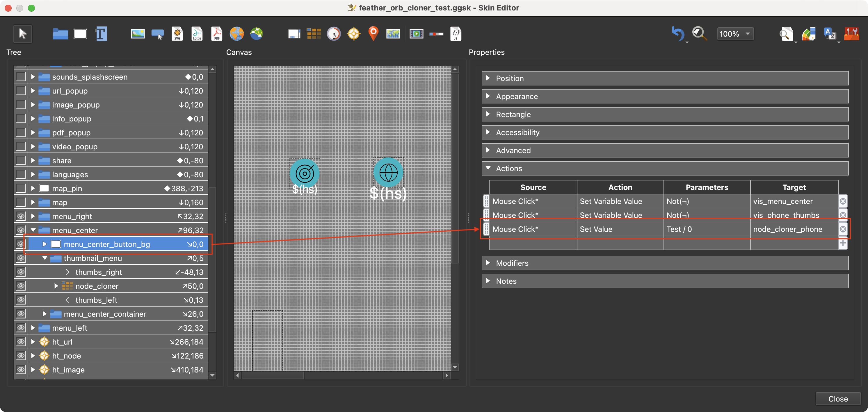Select the pointer selection tool
868x412 pixels.
(23, 34)
